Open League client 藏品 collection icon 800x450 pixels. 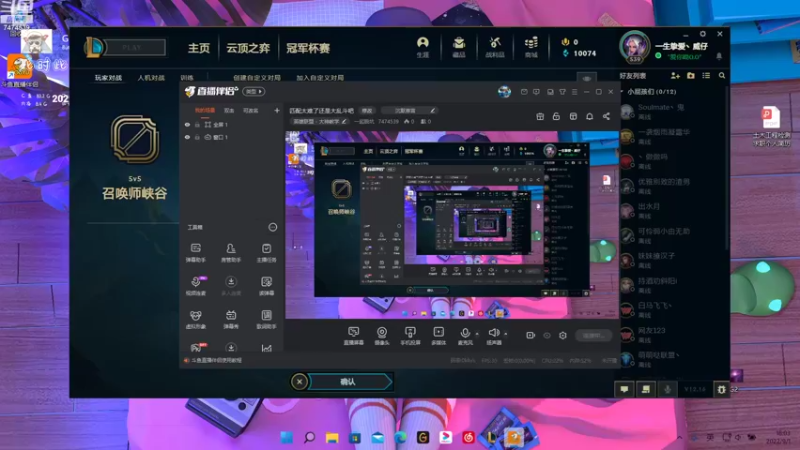click(x=459, y=47)
